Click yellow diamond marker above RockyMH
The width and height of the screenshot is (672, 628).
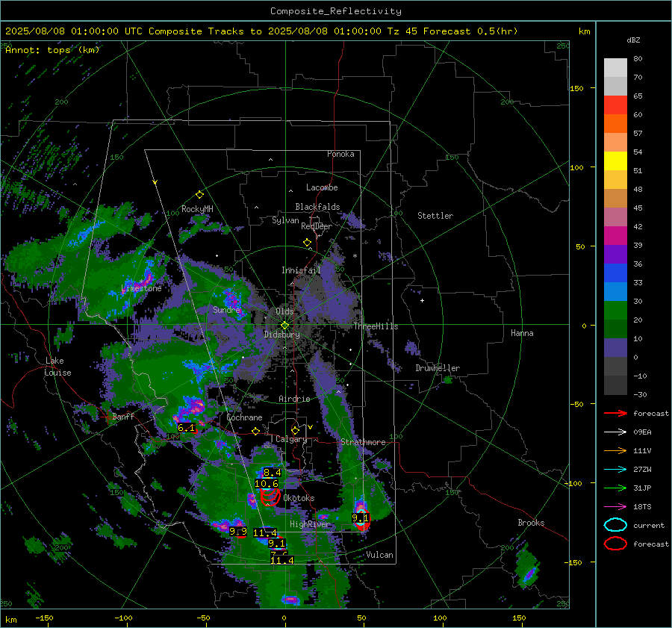point(199,195)
